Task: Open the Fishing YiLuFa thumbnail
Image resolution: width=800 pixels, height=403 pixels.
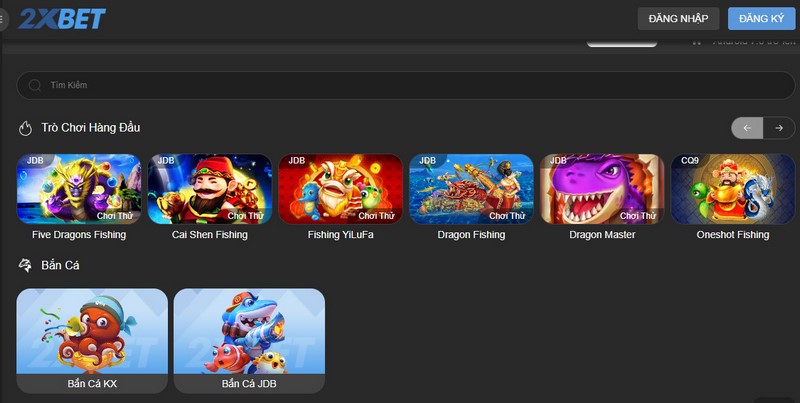Action: tap(340, 189)
